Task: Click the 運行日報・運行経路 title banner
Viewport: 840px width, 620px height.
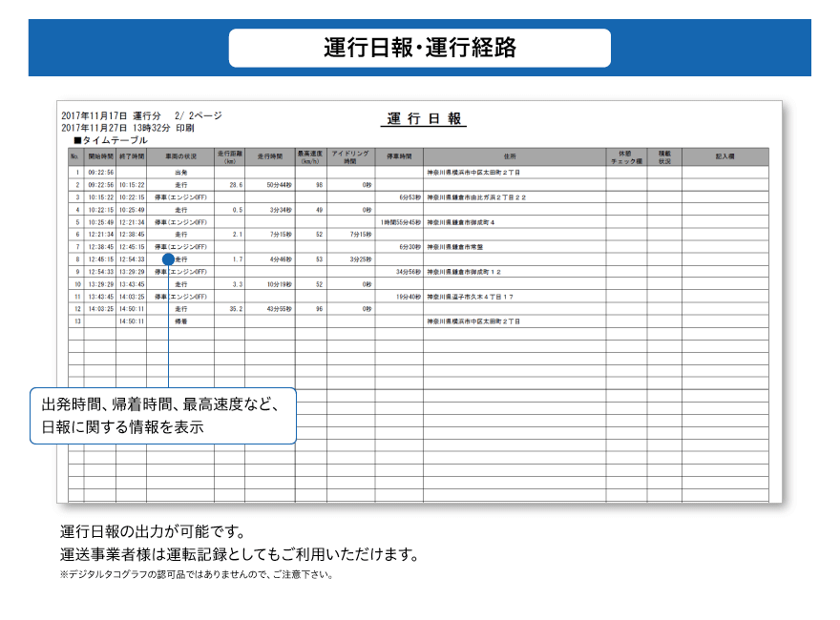Action: [419, 48]
